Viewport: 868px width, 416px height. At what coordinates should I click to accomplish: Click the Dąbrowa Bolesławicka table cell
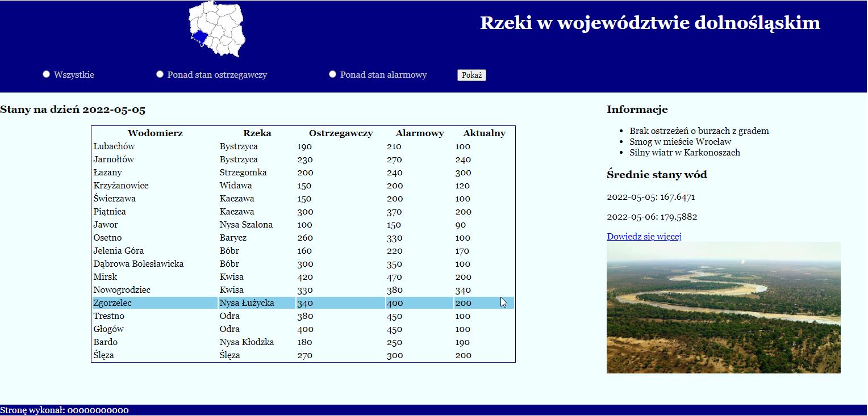click(139, 264)
